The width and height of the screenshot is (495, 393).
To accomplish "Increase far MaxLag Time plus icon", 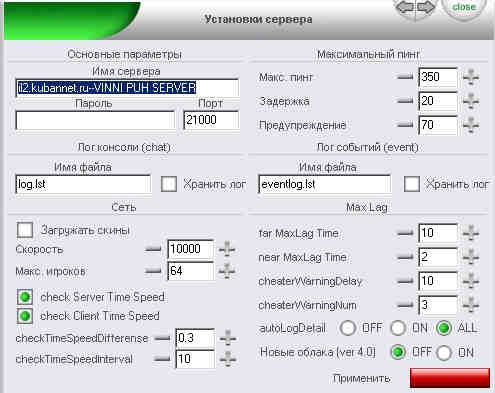I will click(x=471, y=233).
